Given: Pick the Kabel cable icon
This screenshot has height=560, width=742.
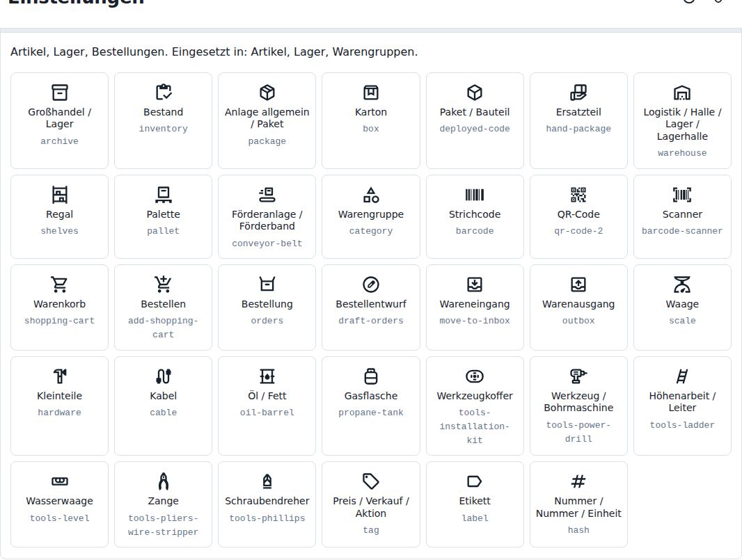Looking at the screenshot, I should pos(164,376).
